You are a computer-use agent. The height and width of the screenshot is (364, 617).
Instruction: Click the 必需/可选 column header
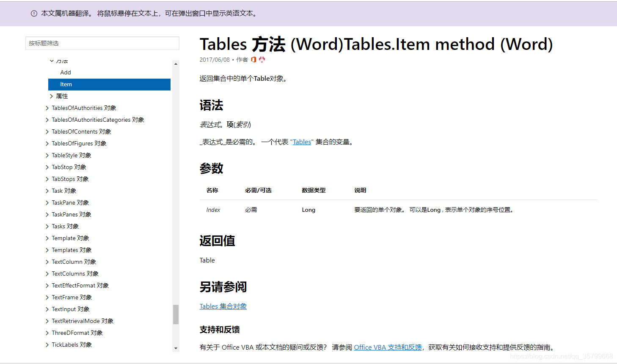tap(258, 190)
